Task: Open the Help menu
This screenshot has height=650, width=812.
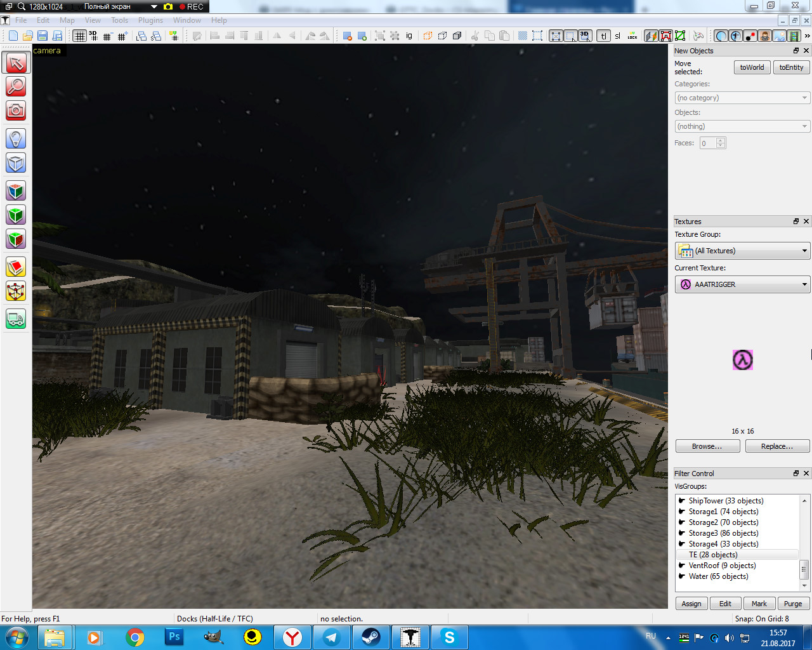Action: pos(219,20)
